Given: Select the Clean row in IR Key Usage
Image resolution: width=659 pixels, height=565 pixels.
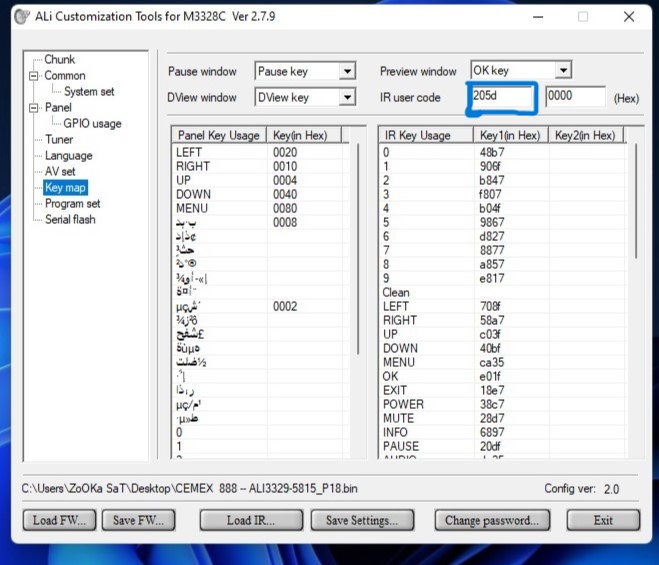Looking at the screenshot, I should [502, 292].
